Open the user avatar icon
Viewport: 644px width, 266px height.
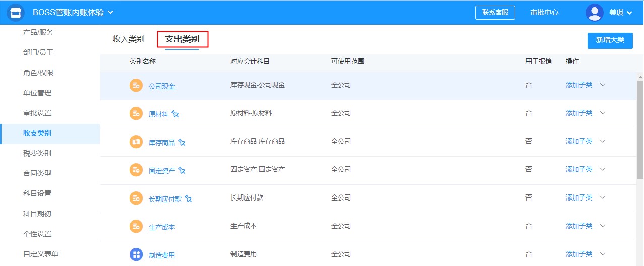point(595,12)
